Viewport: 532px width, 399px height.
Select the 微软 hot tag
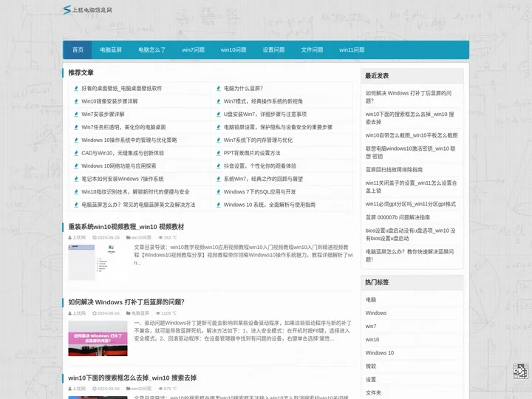(371, 366)
